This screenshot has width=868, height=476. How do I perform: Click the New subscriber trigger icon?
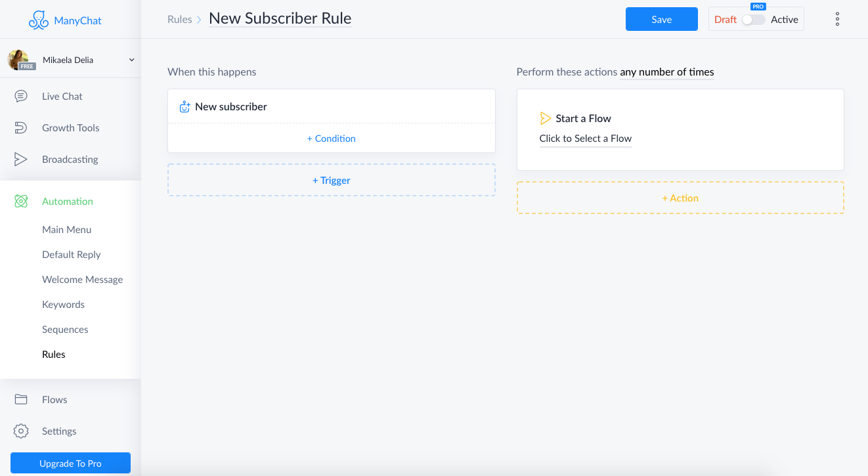185,106
